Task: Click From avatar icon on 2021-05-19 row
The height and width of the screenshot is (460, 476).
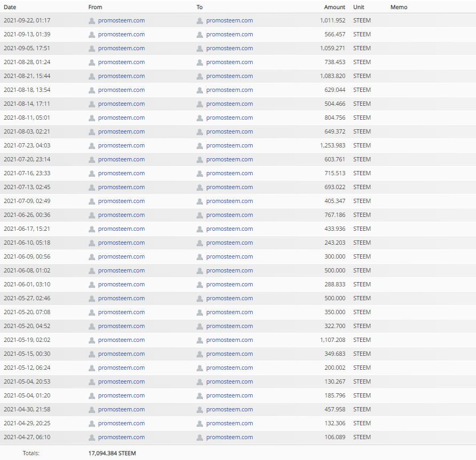Action: click(92, 340)
